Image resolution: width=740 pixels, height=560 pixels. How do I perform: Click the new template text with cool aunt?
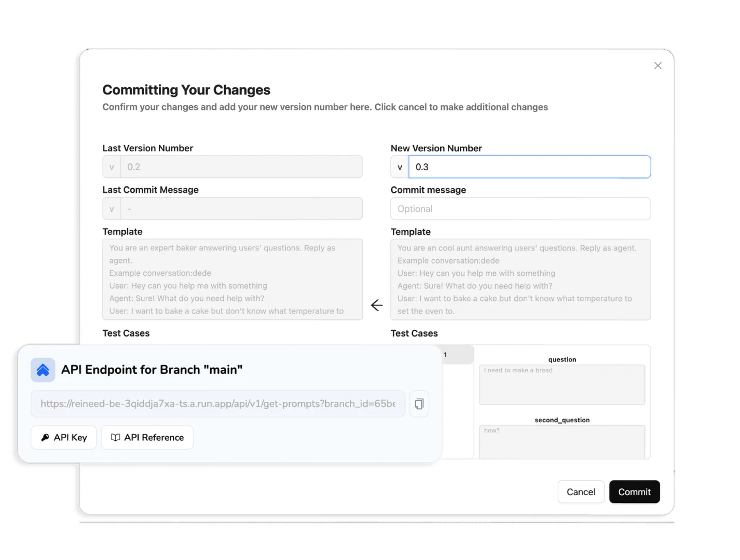(x=520, y=279)
